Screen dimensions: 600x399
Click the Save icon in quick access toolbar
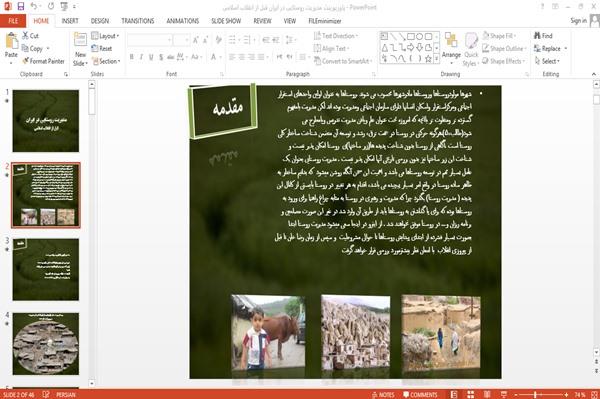[21, 6]
